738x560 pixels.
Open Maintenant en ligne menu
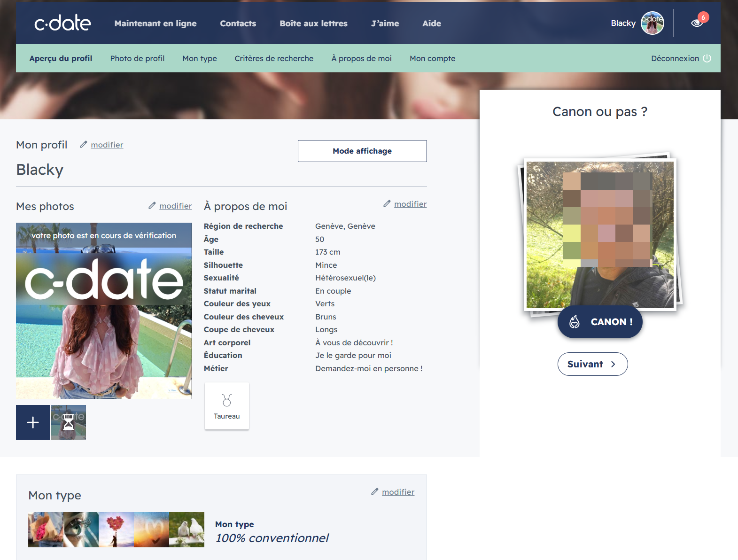(x=155, y=23)
